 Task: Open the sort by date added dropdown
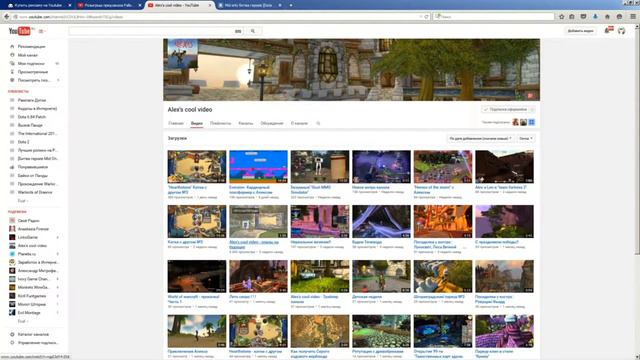tap(480, 139)
